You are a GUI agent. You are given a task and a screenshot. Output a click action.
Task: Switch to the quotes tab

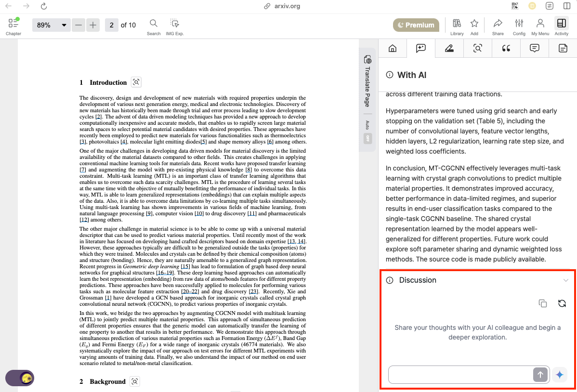pos(506,48)
